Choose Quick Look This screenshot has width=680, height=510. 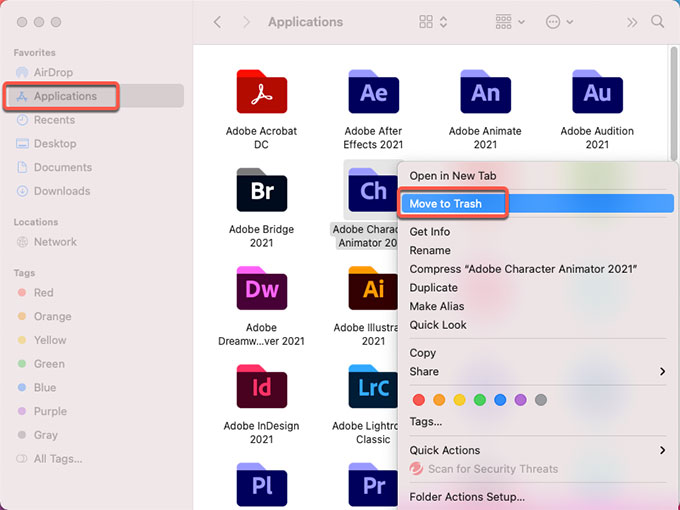(538, 325)
